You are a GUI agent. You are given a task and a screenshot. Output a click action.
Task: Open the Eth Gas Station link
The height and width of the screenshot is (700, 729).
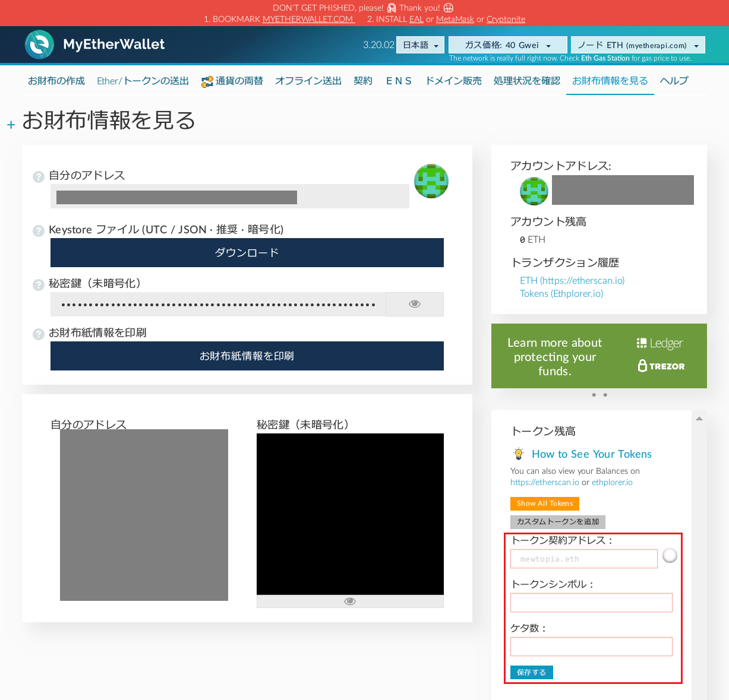605,58
